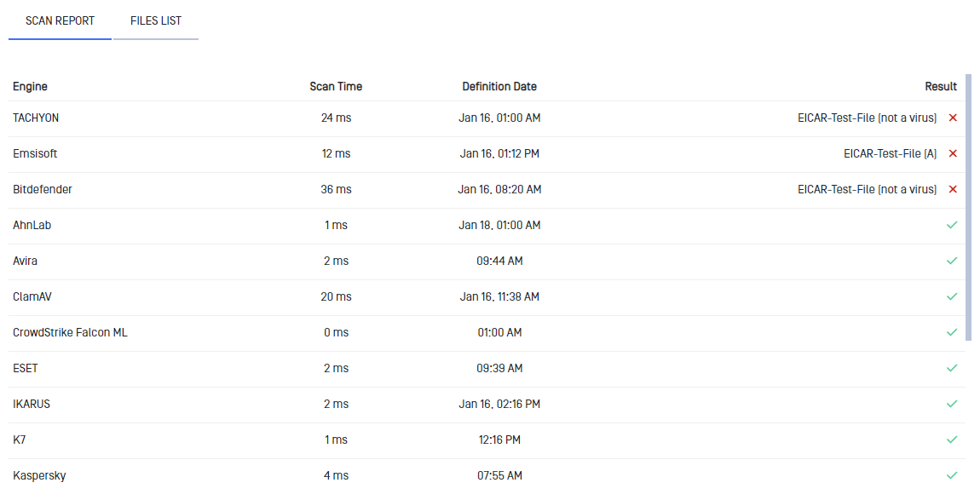This screenshot has height=500, width=980.
Task: Click the red X icon for TACHYON
Action: 953,118
